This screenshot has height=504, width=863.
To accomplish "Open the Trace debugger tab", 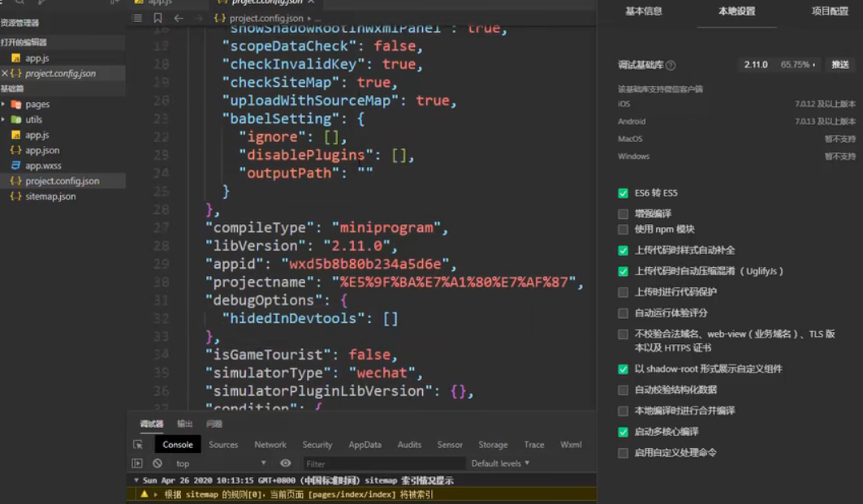I will coord(534,444).
